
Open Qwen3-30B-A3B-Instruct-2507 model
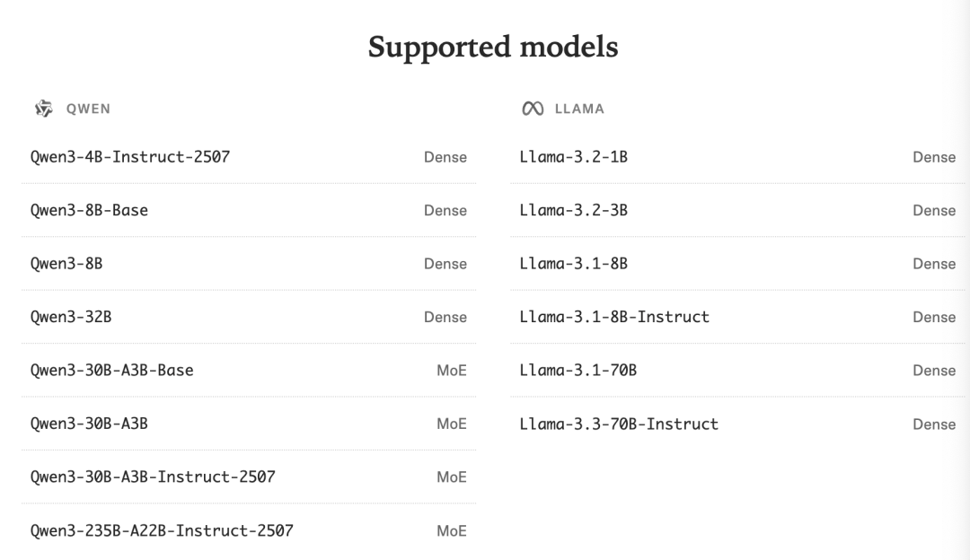click(153, 477)
